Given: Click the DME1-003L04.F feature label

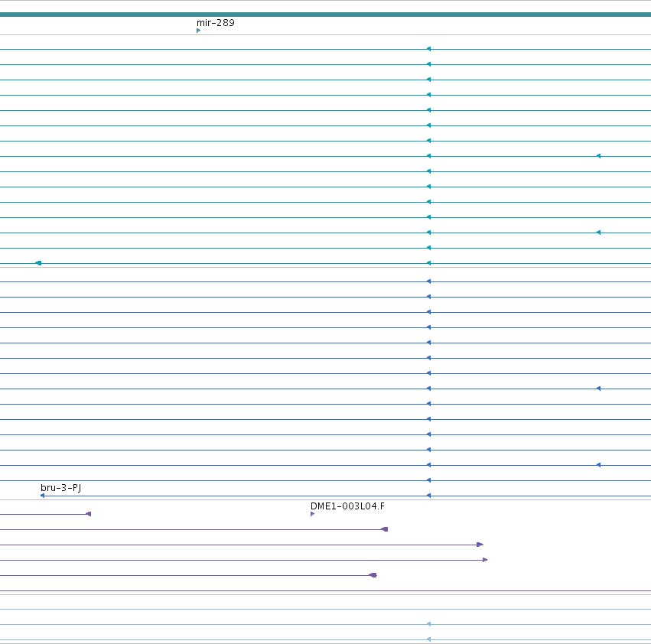Looking at the screenshot, I should [347, 506].
